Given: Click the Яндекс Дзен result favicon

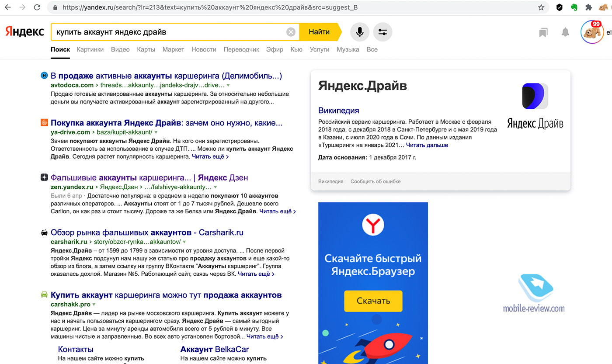Looking at the screenshot, I should (44, 177).
